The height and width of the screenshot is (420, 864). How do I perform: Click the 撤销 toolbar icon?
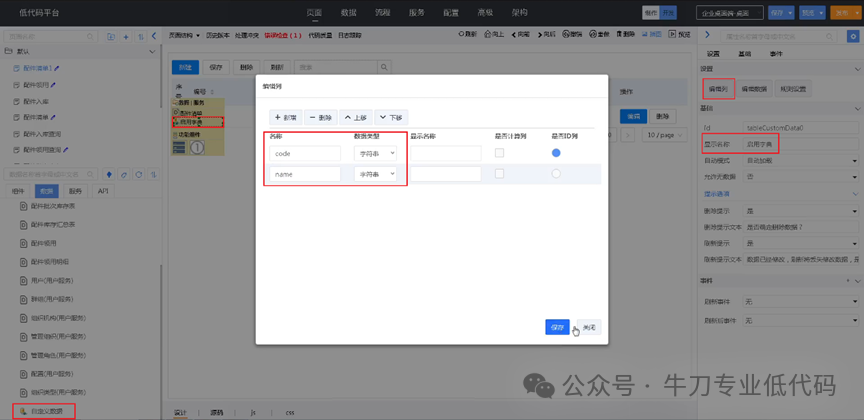[573, 34]
